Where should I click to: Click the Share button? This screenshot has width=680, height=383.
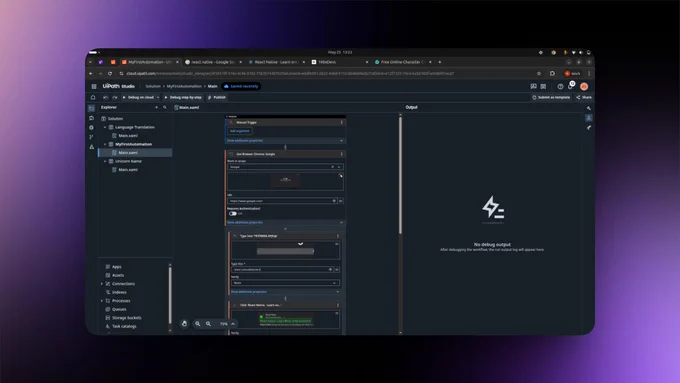[x=584, y=97]
